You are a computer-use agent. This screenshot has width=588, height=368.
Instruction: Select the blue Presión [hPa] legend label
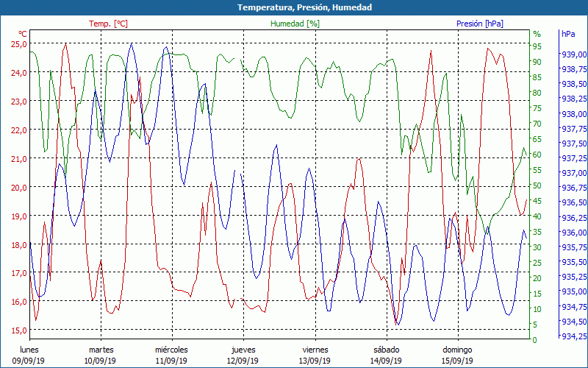[x=480, y=24]
